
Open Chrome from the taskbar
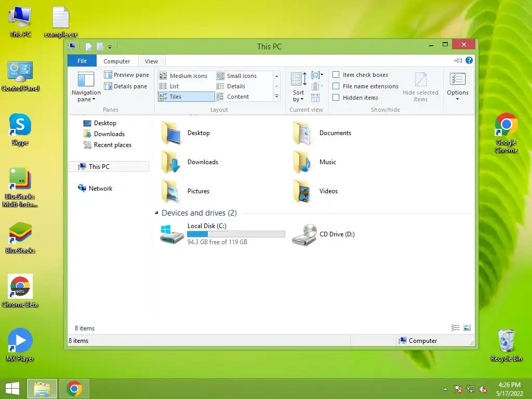tap(74, 389)
